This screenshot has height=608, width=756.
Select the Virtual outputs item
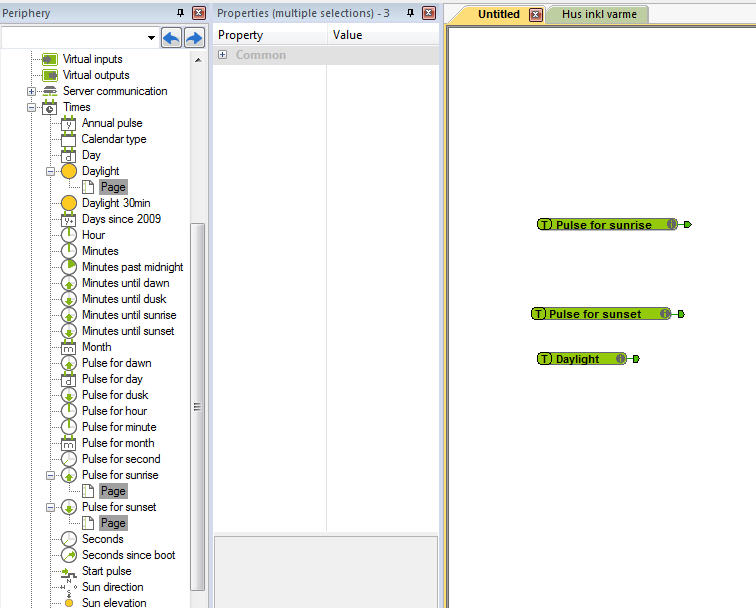(95, 75)
